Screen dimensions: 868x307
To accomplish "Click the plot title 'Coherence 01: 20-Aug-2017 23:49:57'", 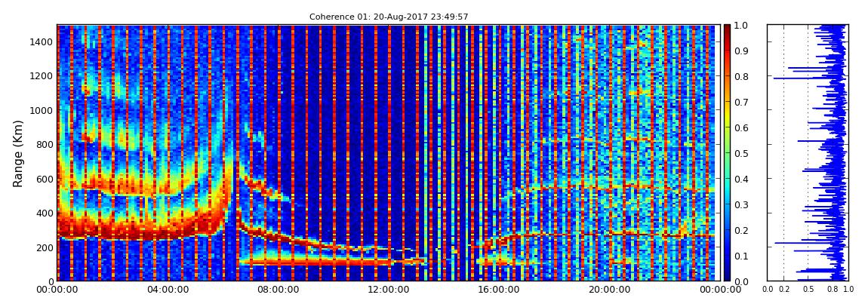I will click(x=389, y=17).
